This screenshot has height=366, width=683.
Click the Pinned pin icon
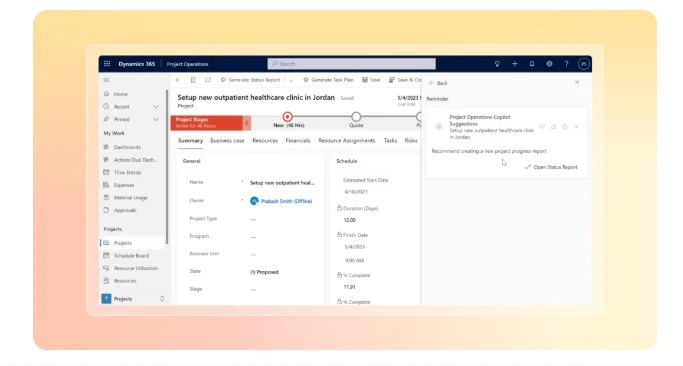[x=106, y=119]
